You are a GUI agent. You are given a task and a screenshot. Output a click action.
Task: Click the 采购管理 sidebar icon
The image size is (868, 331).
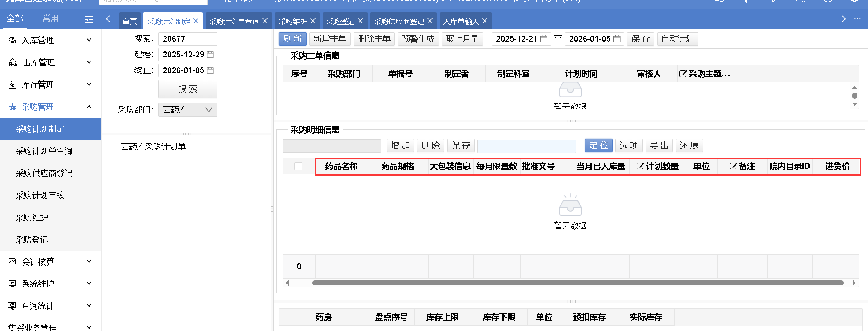click(x=13, y=107)
